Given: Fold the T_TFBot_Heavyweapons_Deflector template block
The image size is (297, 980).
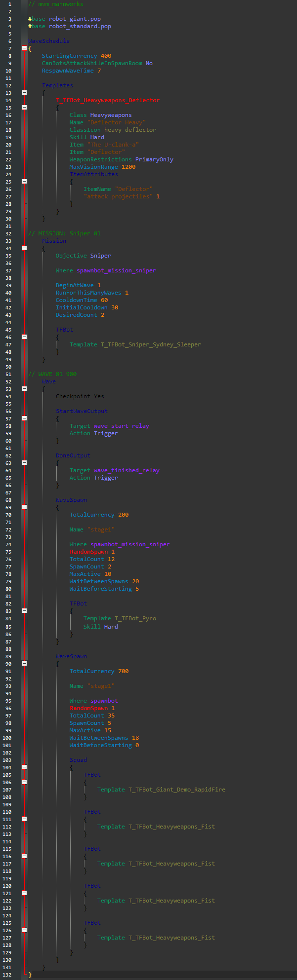Looking at the screenshot, I should coord(24,108).
